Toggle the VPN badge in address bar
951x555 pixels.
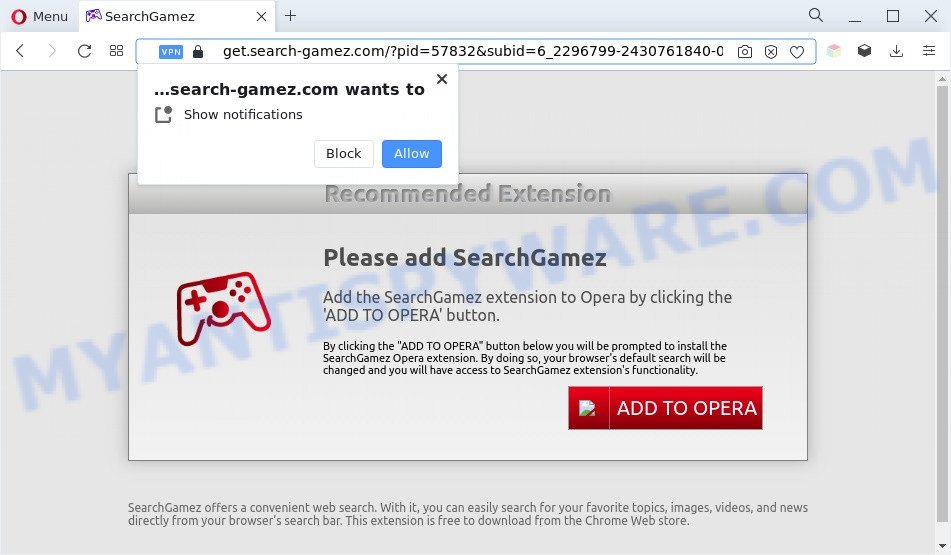tap(171, 52)
